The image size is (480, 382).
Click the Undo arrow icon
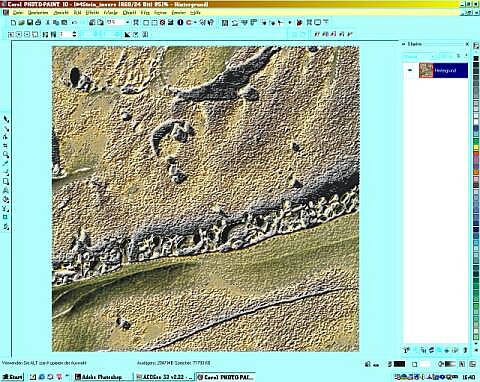coord(74,23)
